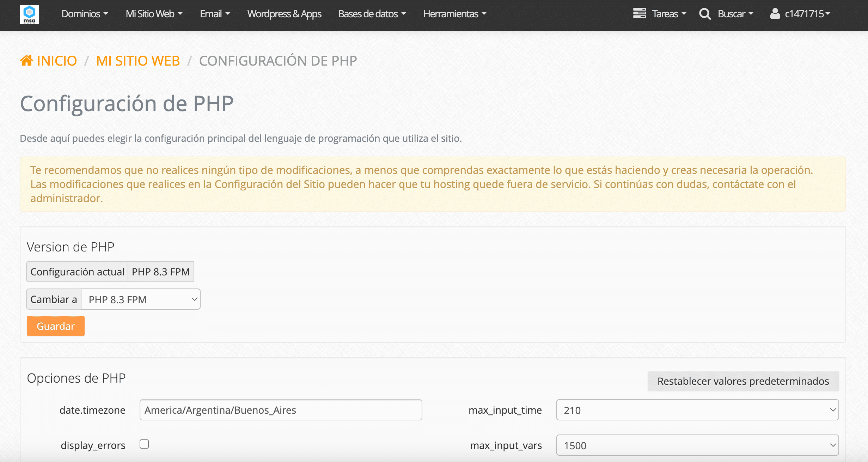Image resolution: width=868 pixels, height=462 pixels.
Task: Expand the max_input_time dropdown
Action: tap(697, 410)
